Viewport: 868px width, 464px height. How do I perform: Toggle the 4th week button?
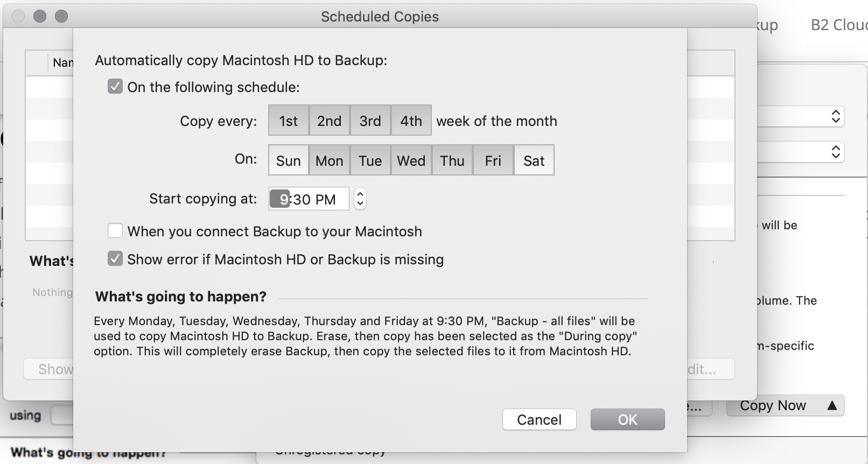click(x=411, y=121)
